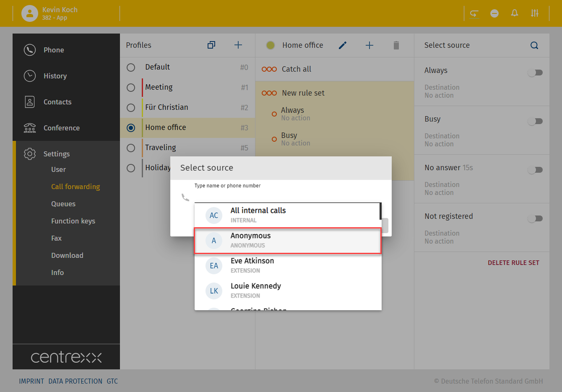Delete Home office profile via trash icon

[396, 45]
